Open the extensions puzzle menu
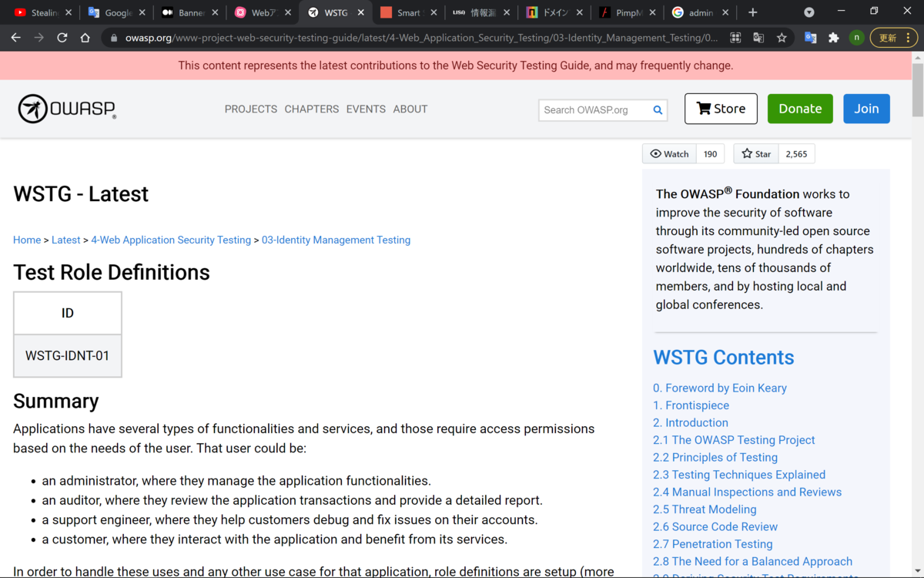The width and height of the screenshot is (924, 578). pos(833,37)
